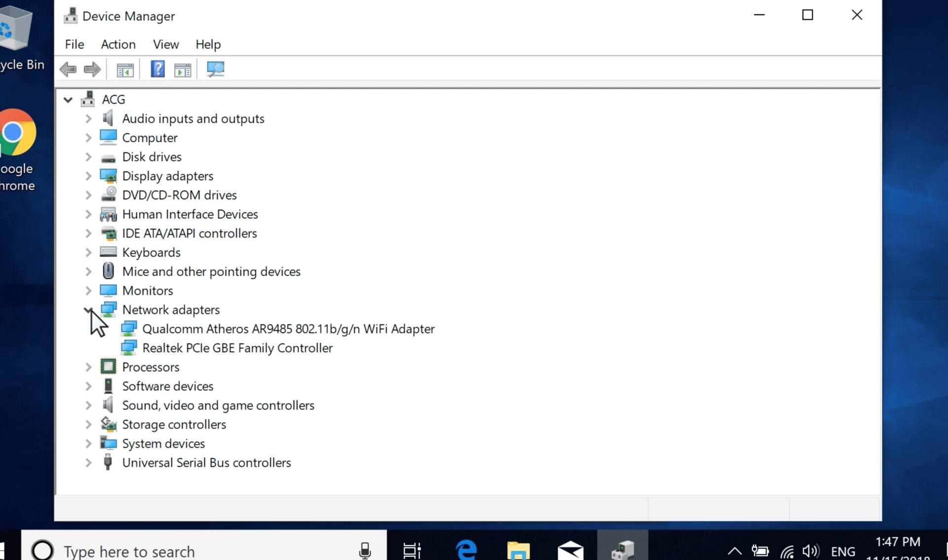
Task: Click the ACG computer root node icon
Action: coord(87,99)
